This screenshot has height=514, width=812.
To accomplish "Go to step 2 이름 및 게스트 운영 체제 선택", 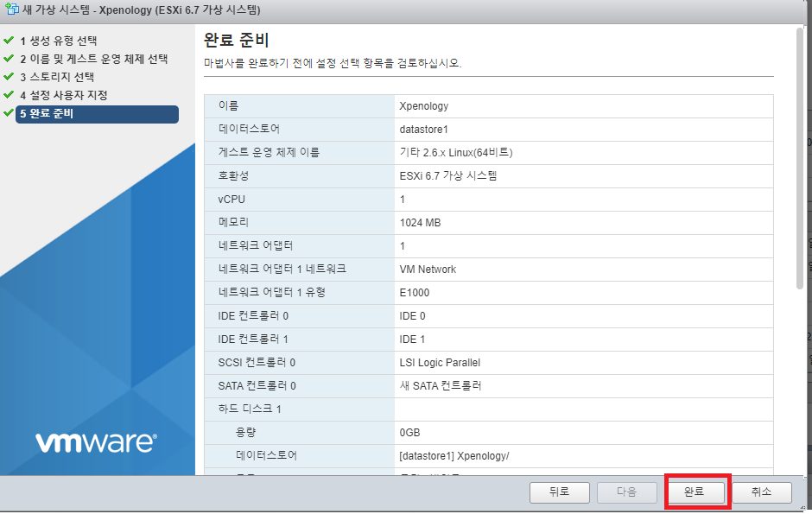I will click(x=94, y=59).
